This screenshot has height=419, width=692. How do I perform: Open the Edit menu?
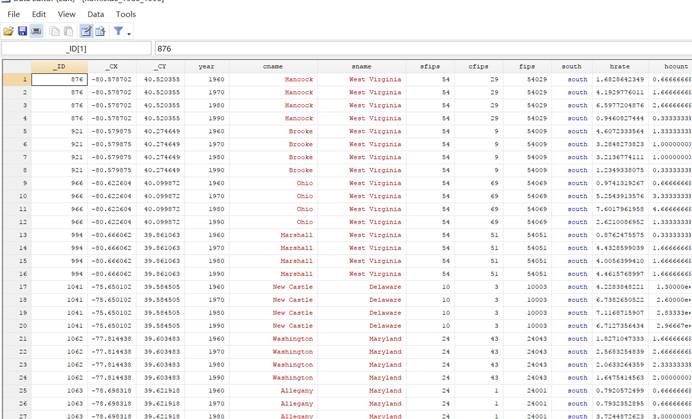coord(39,14)
